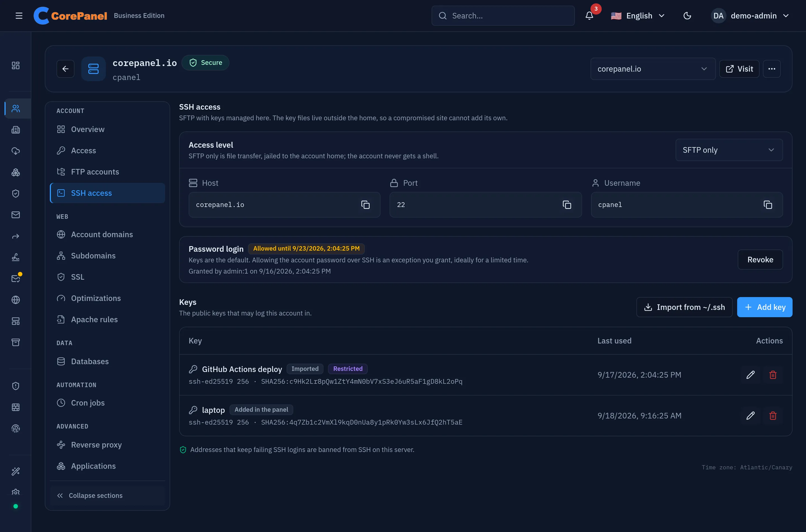Open the Subdomains section
Image resolution: width=806 pixels, height=532 pixels.
[107, 256]
